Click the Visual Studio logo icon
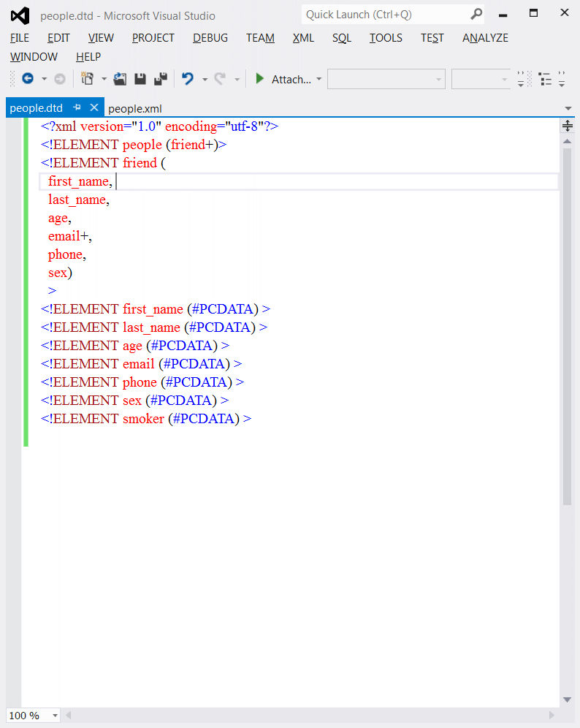Screen dimensions: 580x728 point(20,16)
